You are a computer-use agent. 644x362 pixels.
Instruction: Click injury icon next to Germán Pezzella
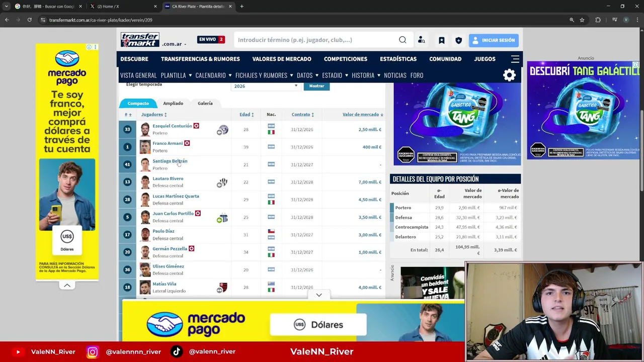[191, 248]
